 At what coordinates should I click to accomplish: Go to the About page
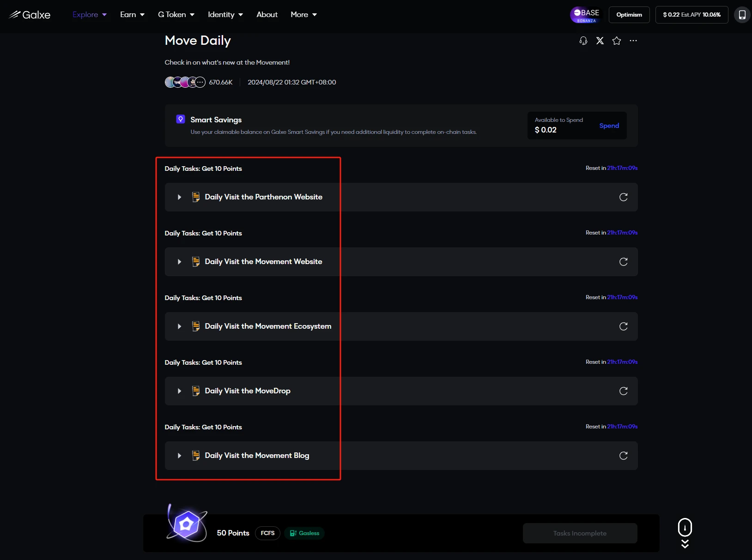point(267,15)
